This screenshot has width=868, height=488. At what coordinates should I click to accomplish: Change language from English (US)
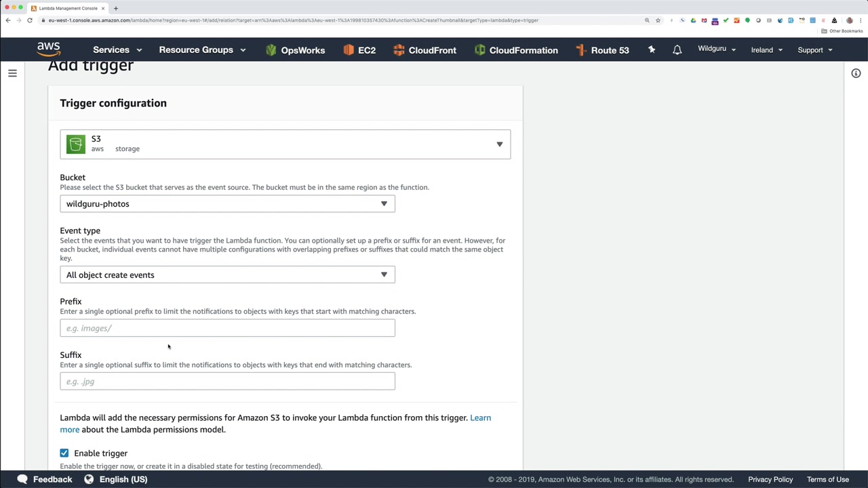coord(115,479)
